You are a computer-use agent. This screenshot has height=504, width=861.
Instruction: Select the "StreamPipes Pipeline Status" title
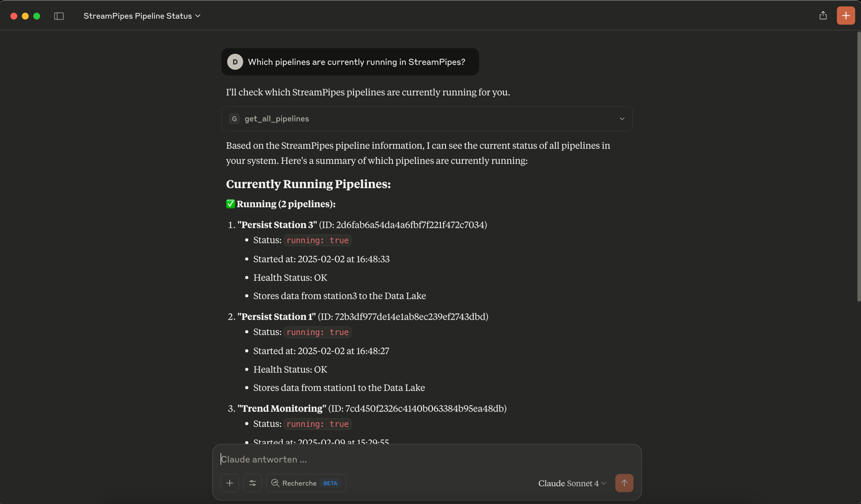pos(137,16)
